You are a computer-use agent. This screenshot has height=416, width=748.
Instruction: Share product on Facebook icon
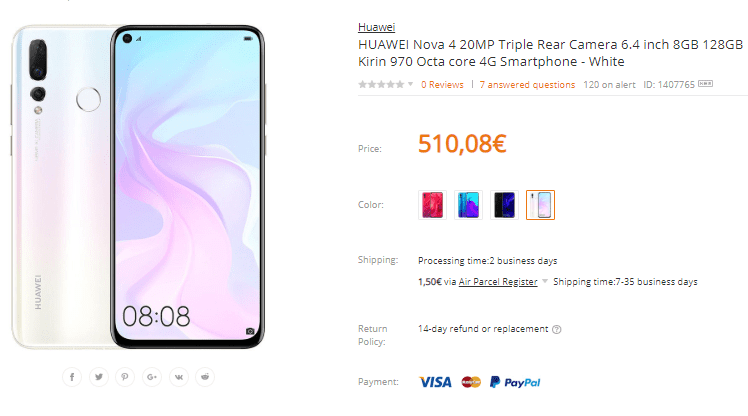click(72, 377)
